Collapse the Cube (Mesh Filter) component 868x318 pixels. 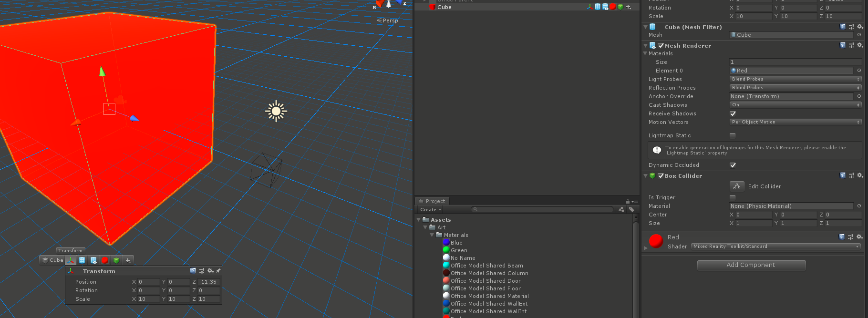tap(645, 27)
